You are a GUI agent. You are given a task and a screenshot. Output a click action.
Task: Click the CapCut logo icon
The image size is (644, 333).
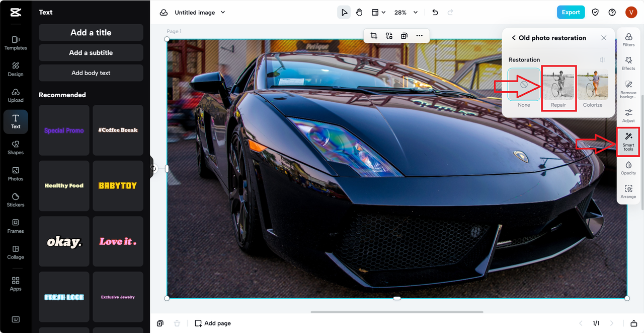(x=16, y=12)
